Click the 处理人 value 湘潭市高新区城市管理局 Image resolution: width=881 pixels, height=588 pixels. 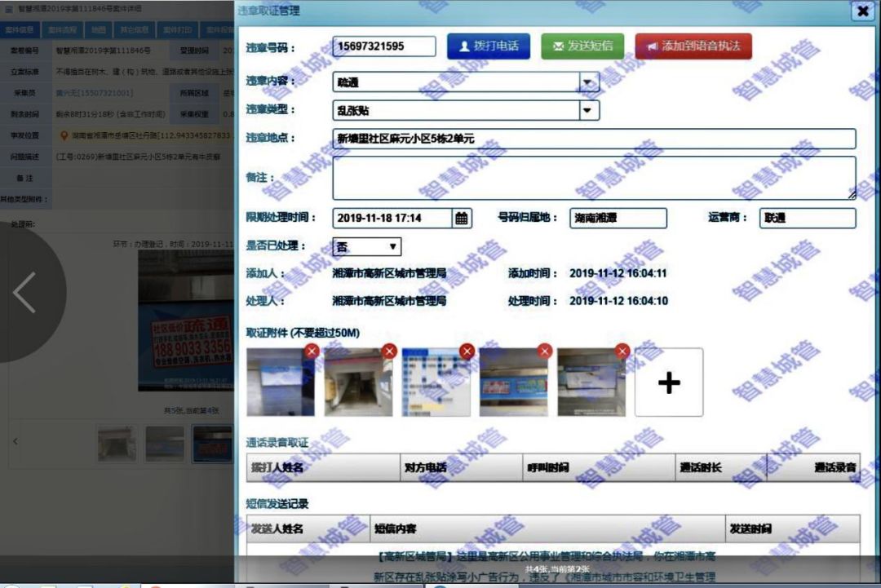point(389,301)
